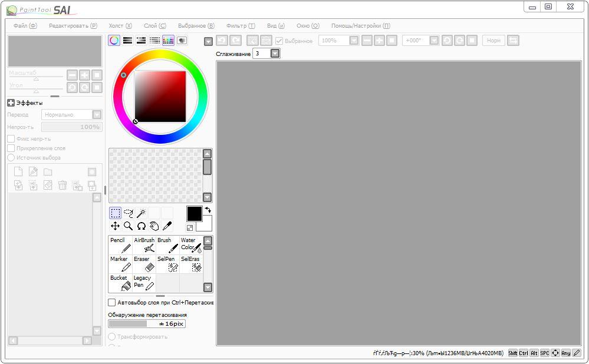Flip the canvas view horizontally
Screen dimensions: 589x364
point(513,41)
